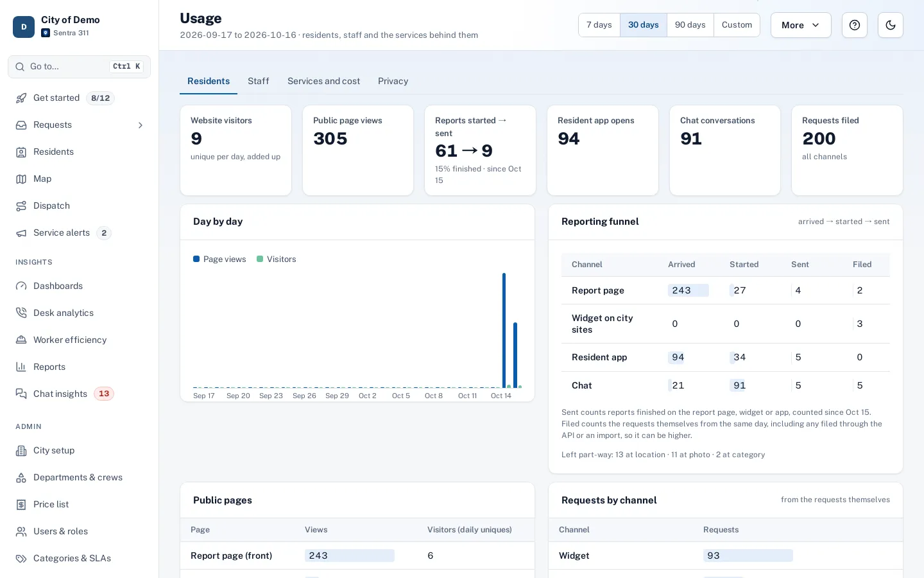Click the Dashboards gauge icon
Screen dimensions: 924x578
[21, 286]
